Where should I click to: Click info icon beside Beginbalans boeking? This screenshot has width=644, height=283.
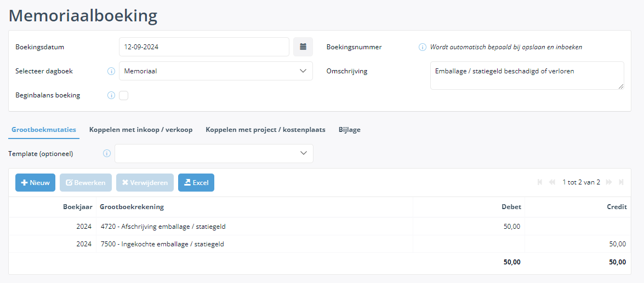point(111,96)
